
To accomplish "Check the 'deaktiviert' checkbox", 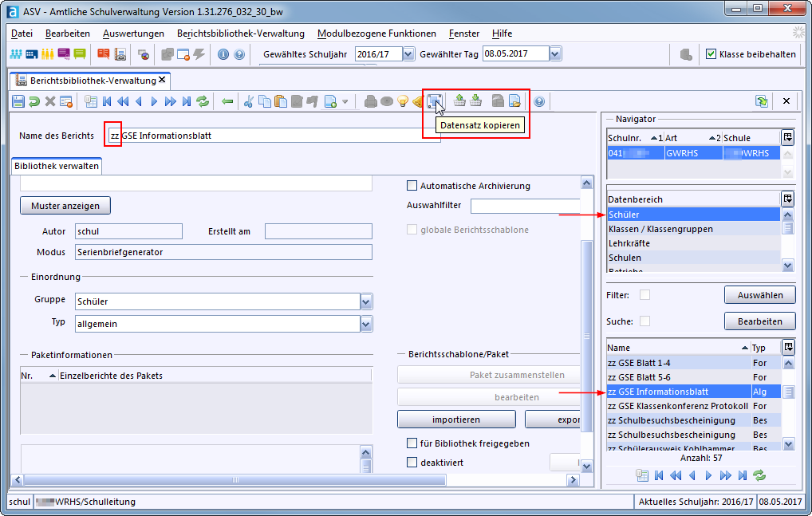I will 412,463.
